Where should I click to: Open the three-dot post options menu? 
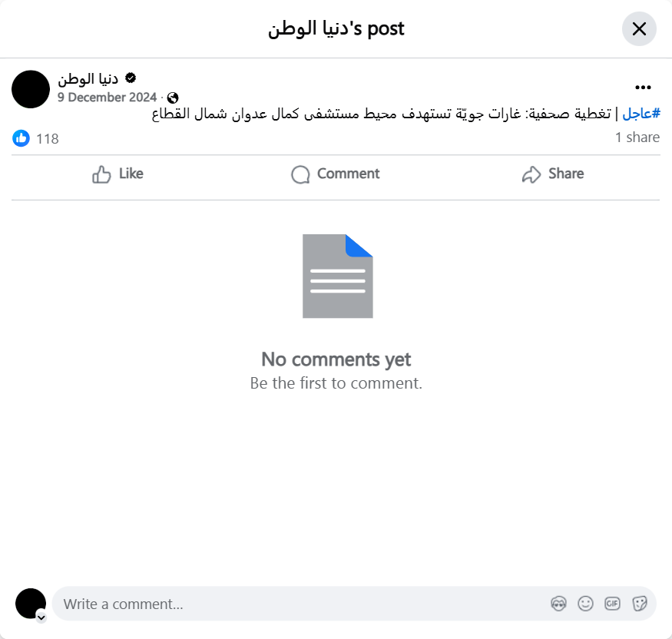tap(643, 88)
